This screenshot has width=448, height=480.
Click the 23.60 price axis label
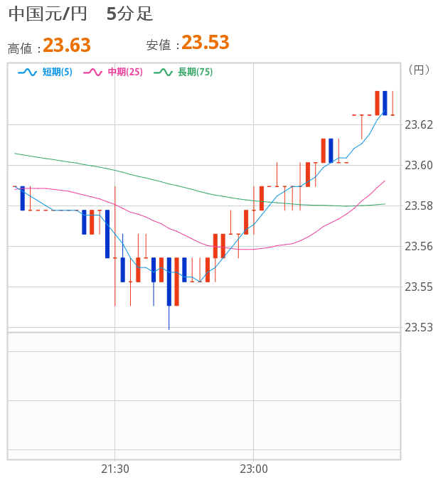pos(419,165)
